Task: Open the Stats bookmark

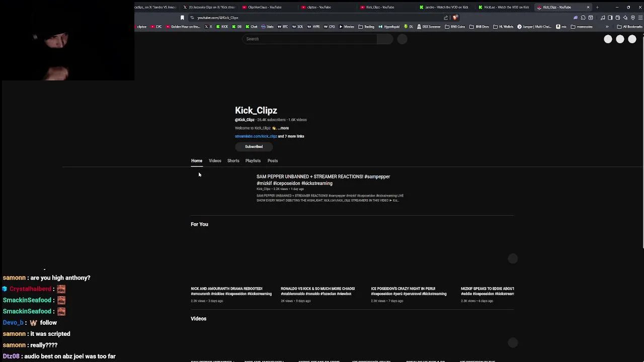Action: 267,27
